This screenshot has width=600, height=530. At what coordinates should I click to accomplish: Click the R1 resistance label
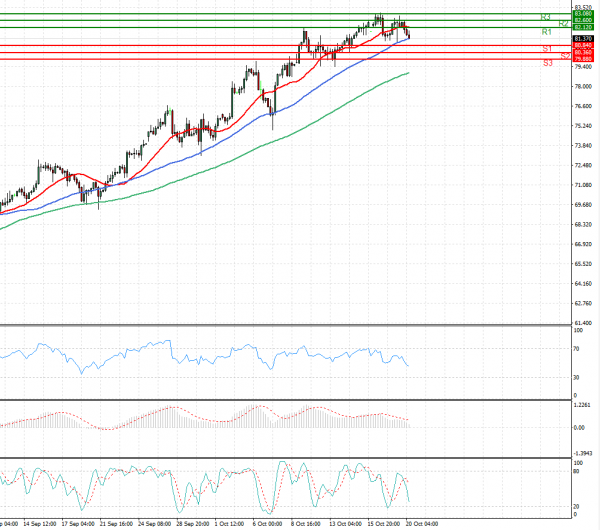546,32
